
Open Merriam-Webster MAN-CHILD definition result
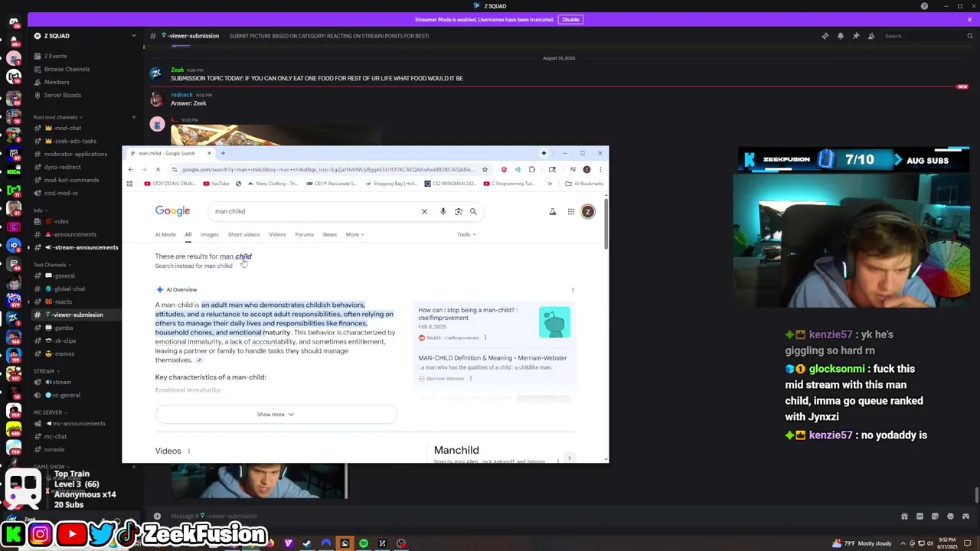click(x=492, y=358)
